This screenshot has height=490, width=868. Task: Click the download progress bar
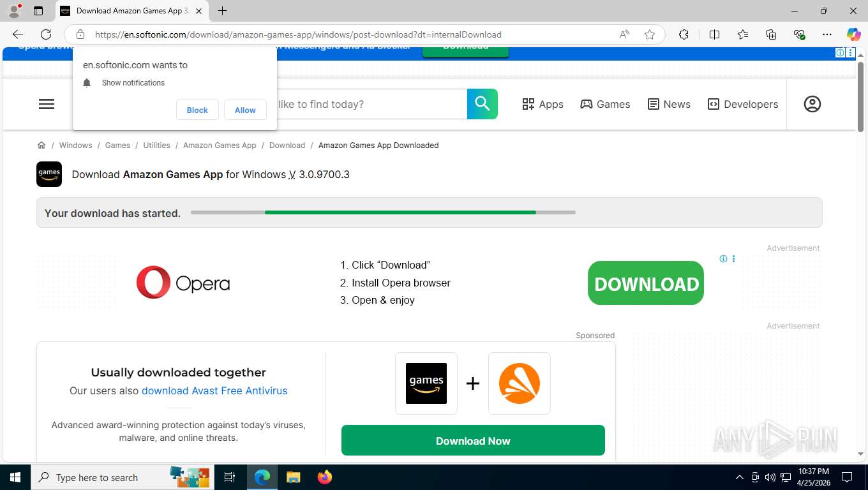point(383,212)
